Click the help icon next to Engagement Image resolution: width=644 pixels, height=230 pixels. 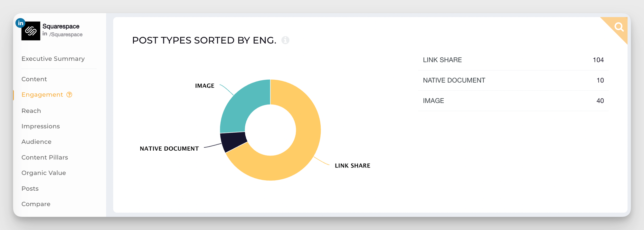(x=69, y=95)
